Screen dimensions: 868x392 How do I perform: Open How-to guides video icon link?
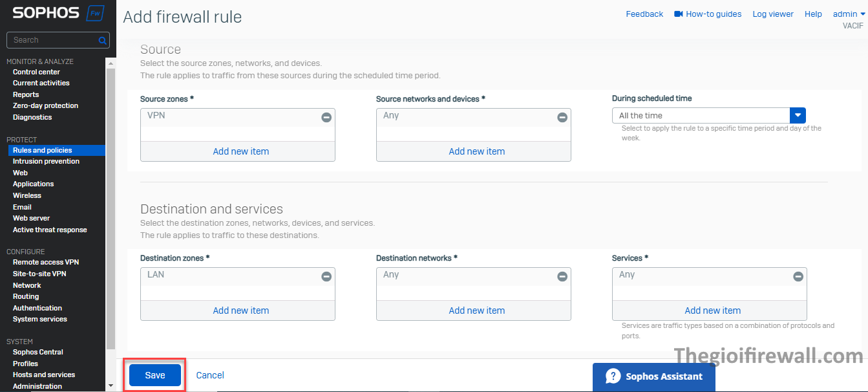[x=679, y=14]
